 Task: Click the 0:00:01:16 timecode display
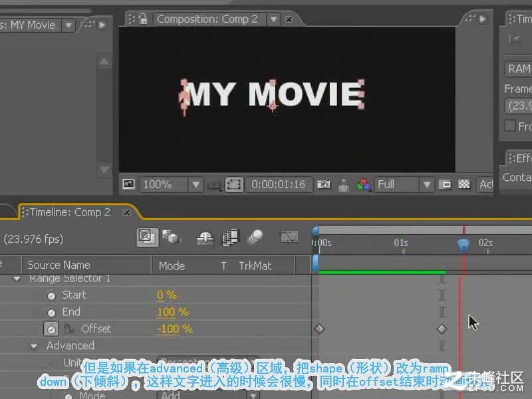278,185
